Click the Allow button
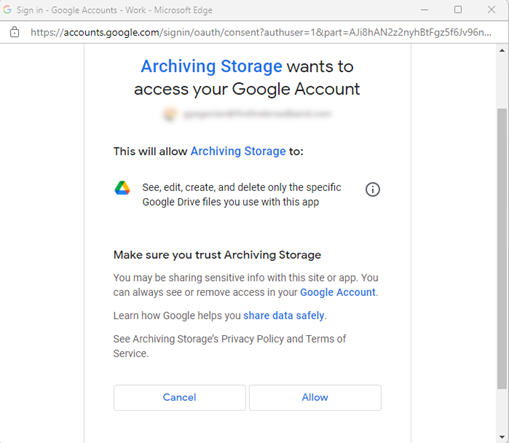The width and height of the screenshot is (509, 443). [x=315, y=398]
